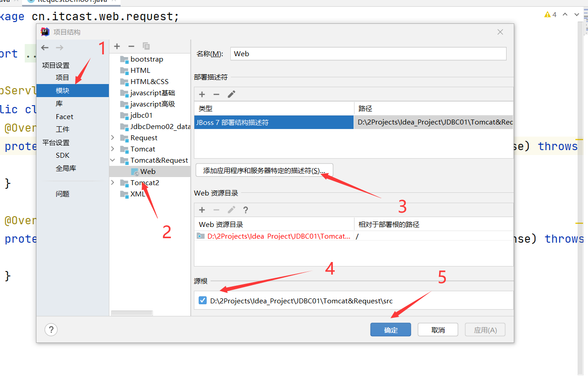Click the forward navigation arrow
The width and height of the screenshot is (588, 382).
coord(59,48)
